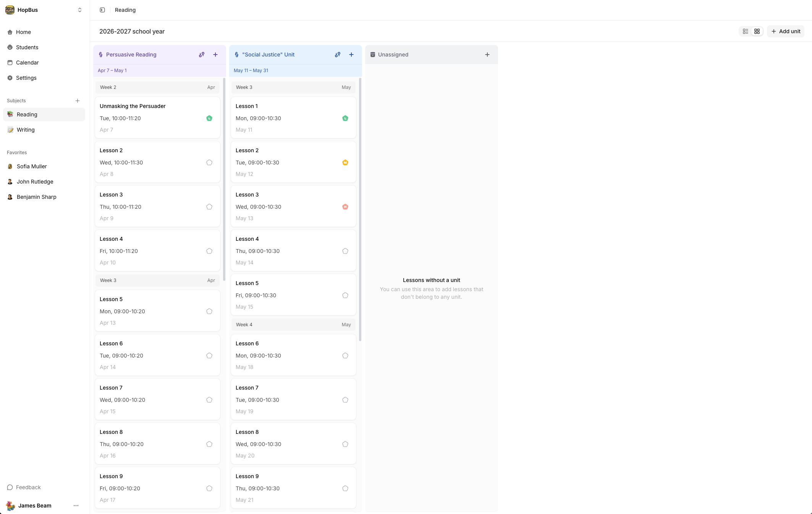Switch to list view layout

pyautogui.click(x=745, y=31)
